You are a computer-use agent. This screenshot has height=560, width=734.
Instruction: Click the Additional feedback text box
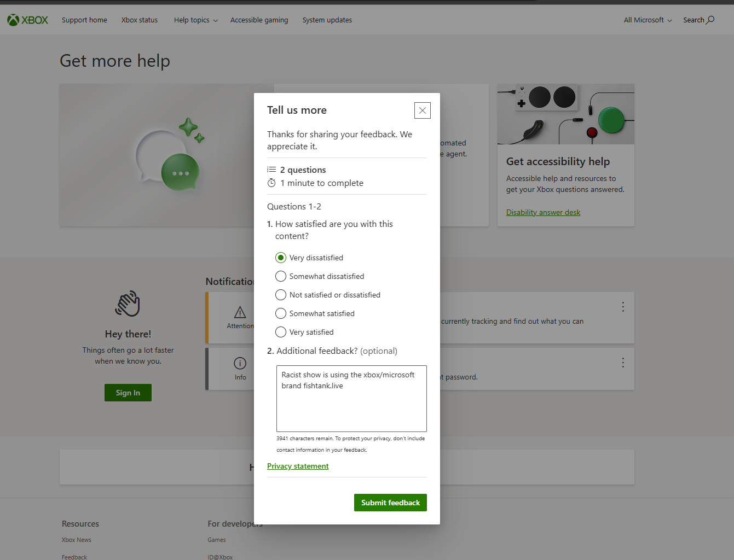(x=351, y=399)
